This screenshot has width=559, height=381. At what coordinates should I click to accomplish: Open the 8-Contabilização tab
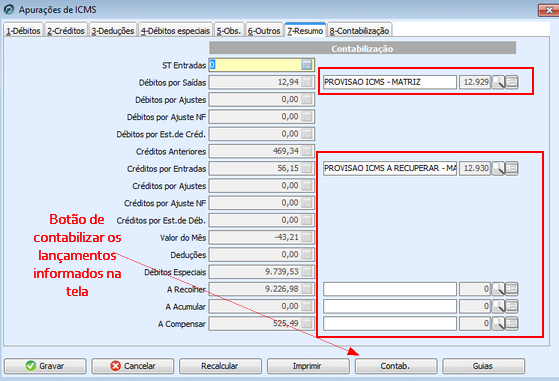click(359, 31)
